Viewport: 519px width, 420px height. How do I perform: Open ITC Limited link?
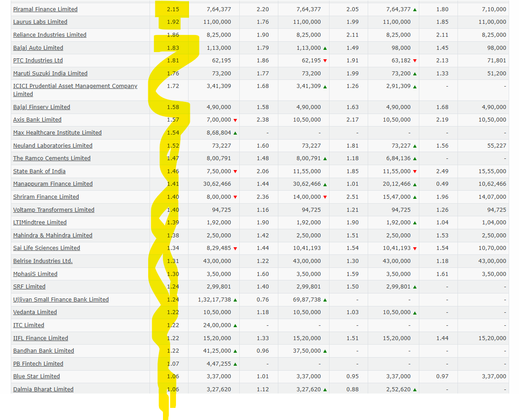(x=28, y=325)
